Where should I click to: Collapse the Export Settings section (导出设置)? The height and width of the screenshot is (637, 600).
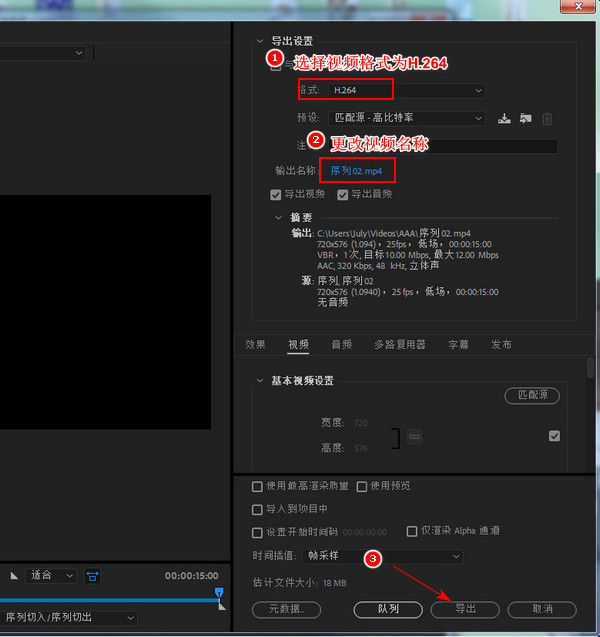click(260, 41)
